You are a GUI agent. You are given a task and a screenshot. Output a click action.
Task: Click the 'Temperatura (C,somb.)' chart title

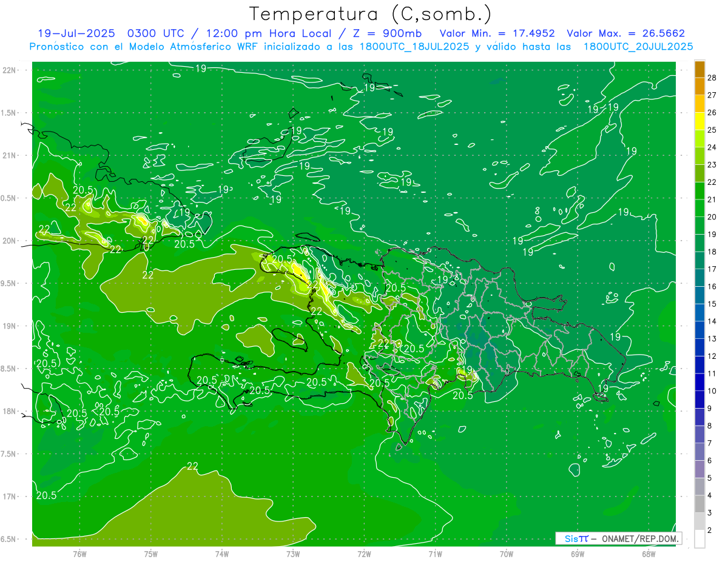point(371,14)
